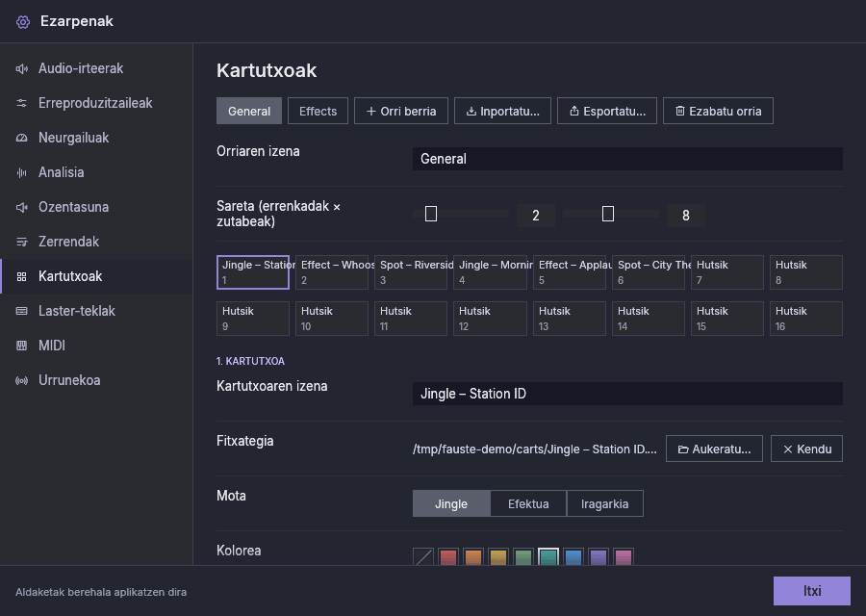Click the Urrunekoa broadcast icon
This screenshot has width=866, height=616.
pos(21,380)
